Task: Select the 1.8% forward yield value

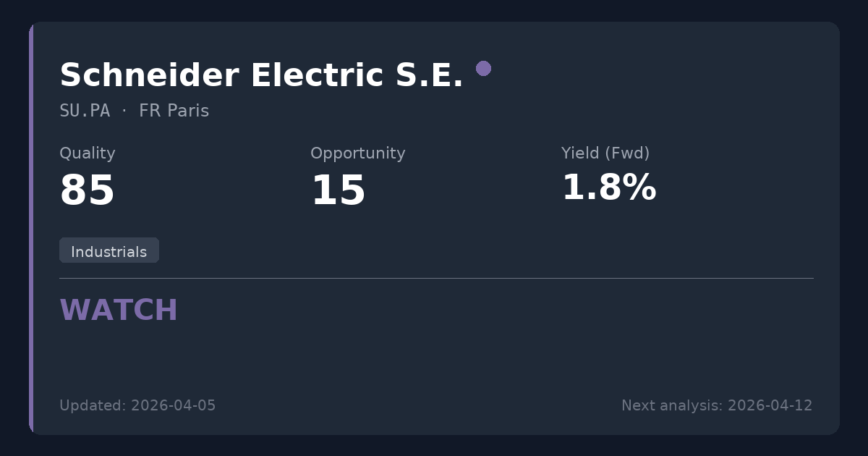Action: click(x=608, y=188)
